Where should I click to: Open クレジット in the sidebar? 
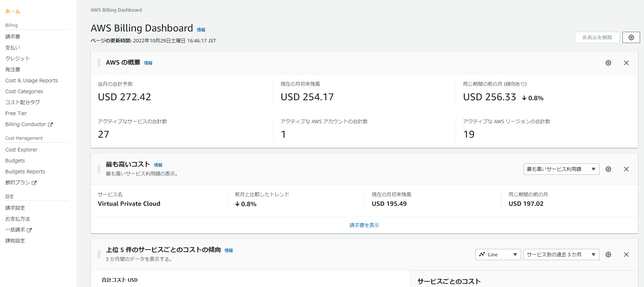pyautogui.click(x=18, y=59)
